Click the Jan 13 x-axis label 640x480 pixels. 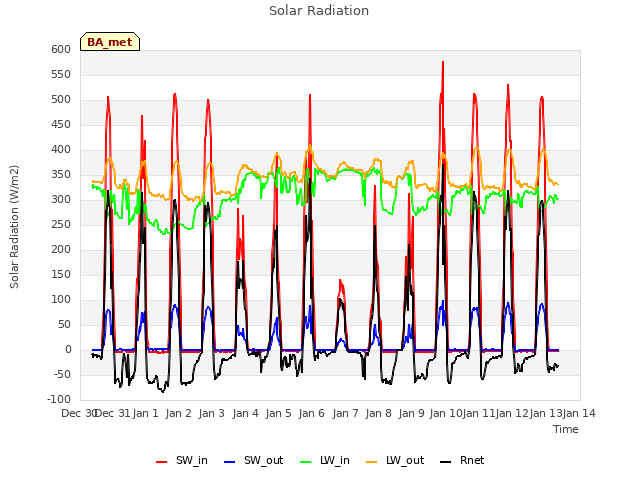pos(546,413)
